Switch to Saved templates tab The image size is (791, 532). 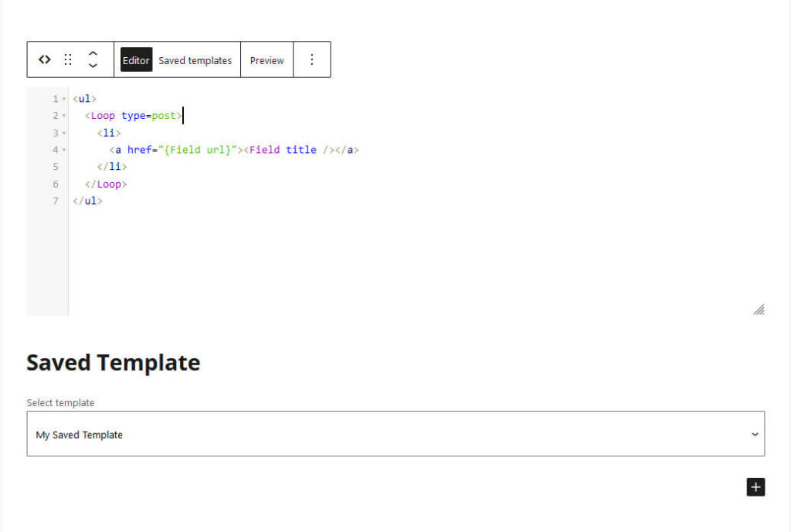(195, 60)
